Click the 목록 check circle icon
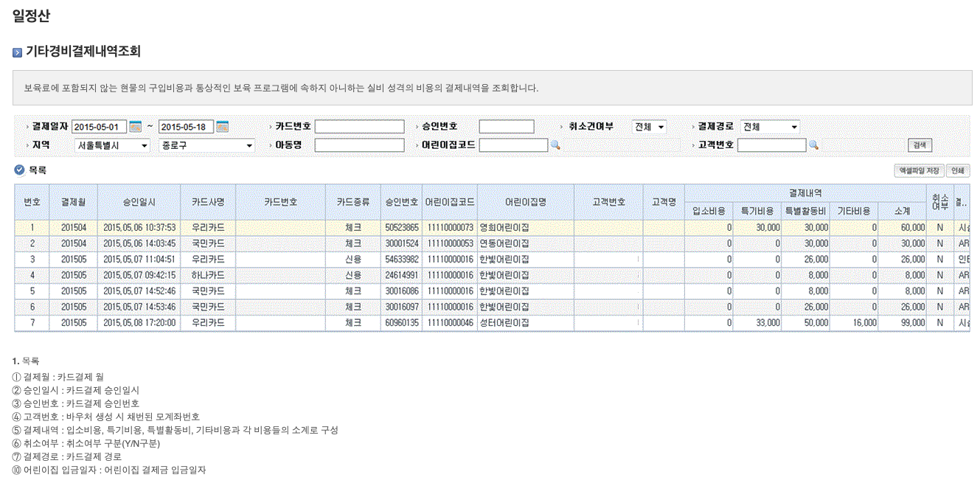Screen dimensions: 980x483 [x=20, y=170]
